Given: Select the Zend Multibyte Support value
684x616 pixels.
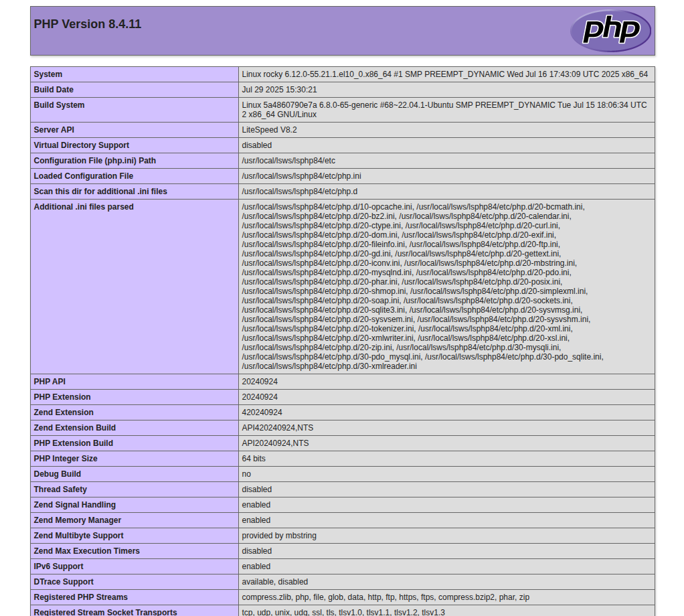Looking at the screenshot, I should pyautogui.click(x=279, y=536).
